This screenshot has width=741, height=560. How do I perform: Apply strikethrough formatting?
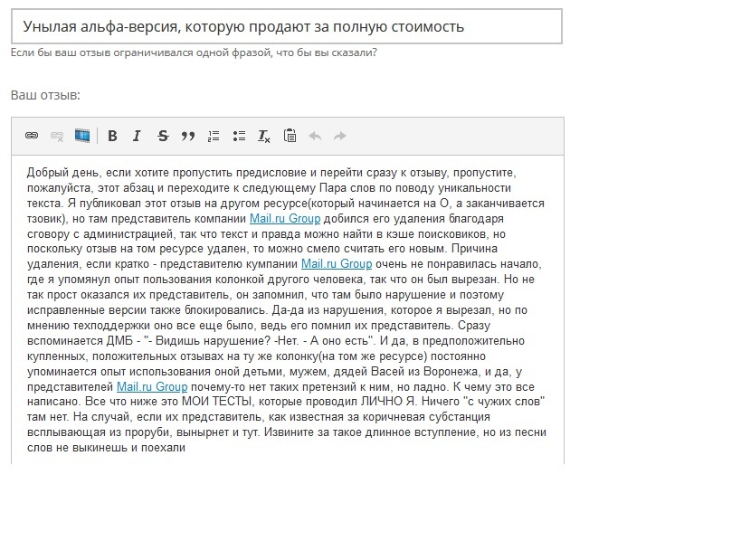pos(163,136)
